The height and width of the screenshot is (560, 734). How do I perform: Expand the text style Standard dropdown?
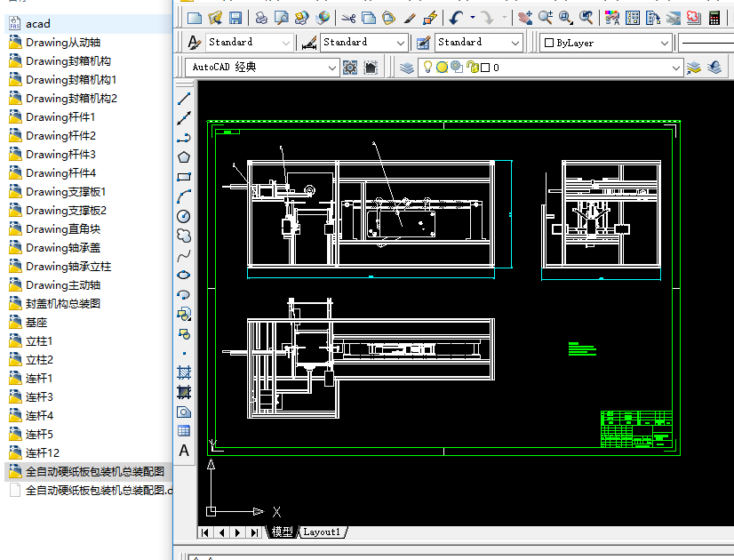click(285, 43)
